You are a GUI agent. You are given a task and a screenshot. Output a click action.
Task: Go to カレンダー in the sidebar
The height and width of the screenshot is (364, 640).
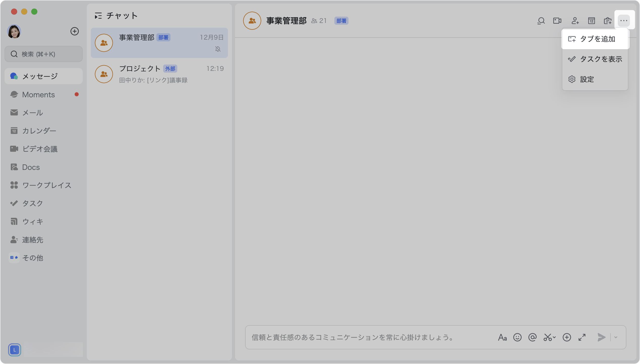tap(39, 131)
